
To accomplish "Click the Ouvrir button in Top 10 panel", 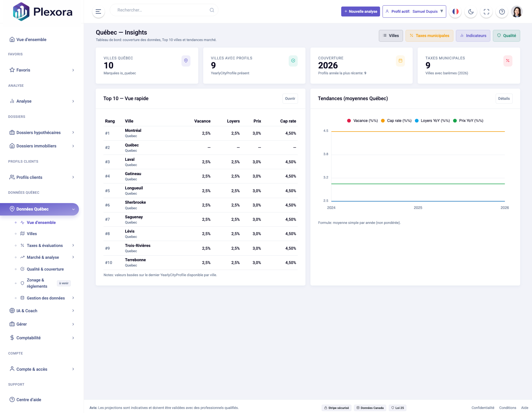I will [x=290, y=99].
